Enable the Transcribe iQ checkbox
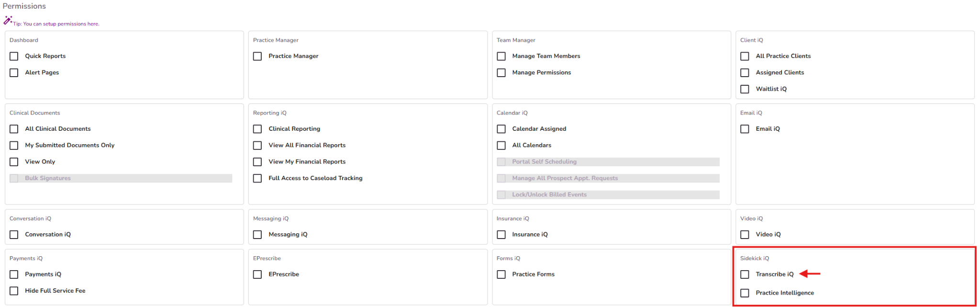Image resolution: width=980 pixels, height=308 pixels. 745,274
